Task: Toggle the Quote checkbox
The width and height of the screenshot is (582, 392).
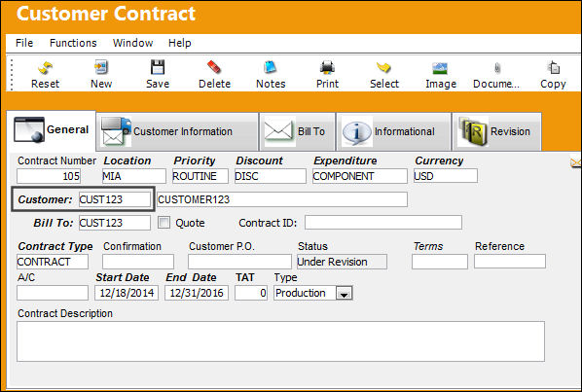Action: click(x=164, y=223)
